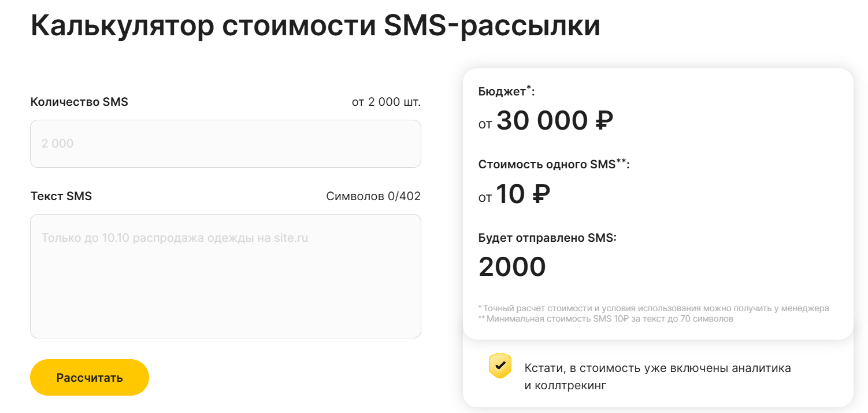Click the Количество SMS field label
868x413 pixels.
tap(79, 102)
